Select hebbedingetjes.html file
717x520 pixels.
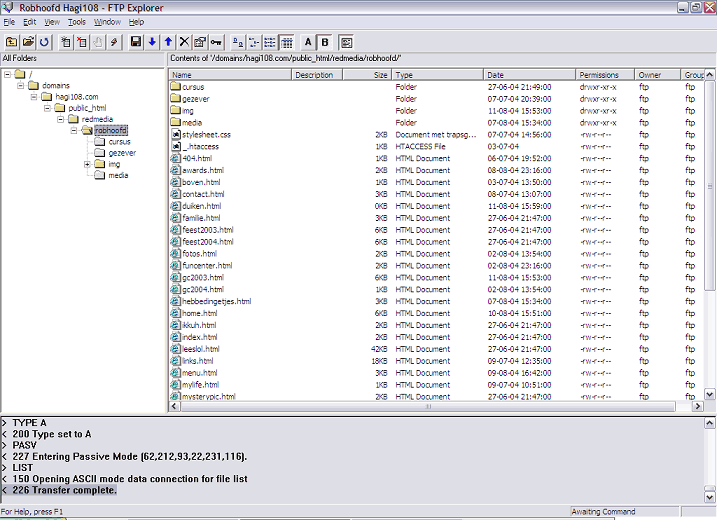tap(217, 301)
